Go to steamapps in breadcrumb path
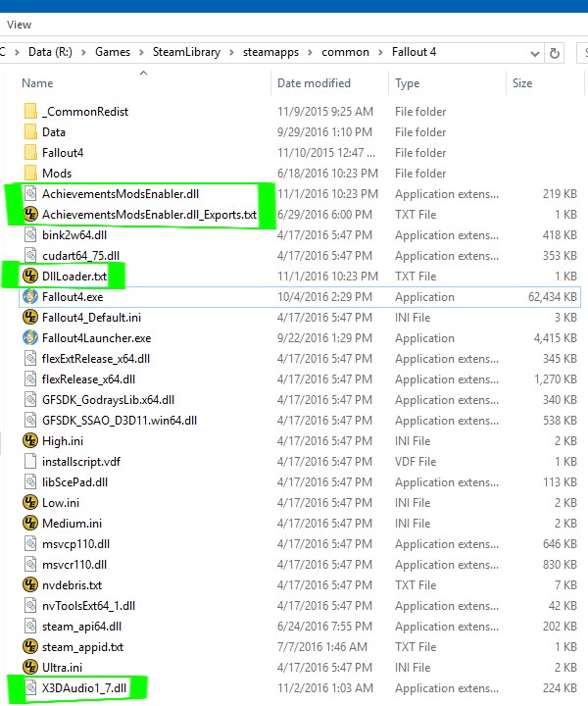 coord(270,52)
